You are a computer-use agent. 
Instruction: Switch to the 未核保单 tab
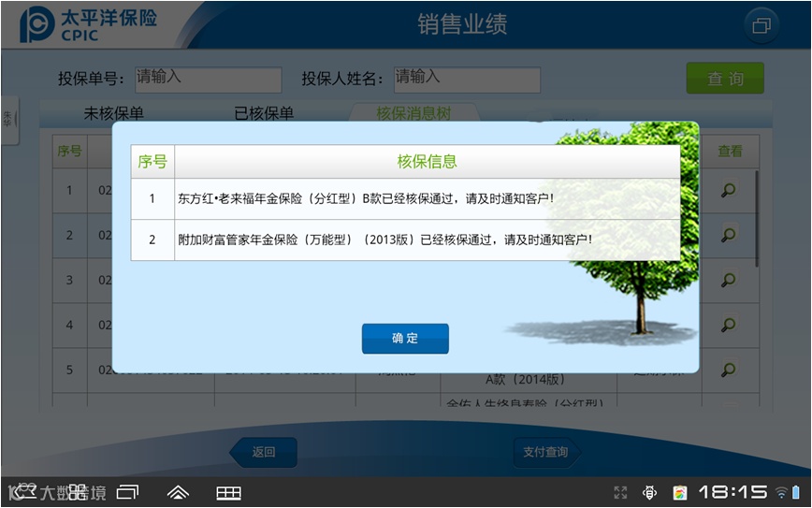pos(114,113)
